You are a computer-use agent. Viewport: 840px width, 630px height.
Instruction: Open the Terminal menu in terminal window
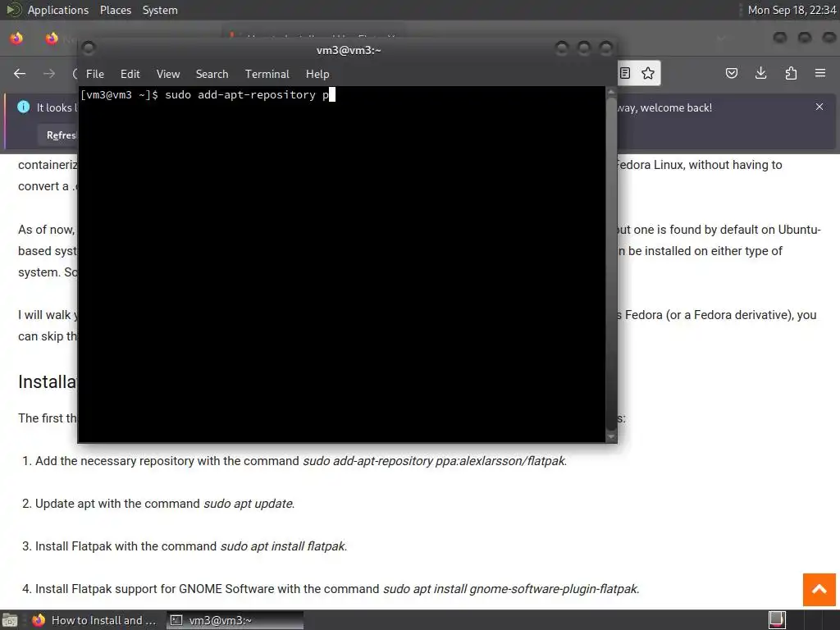point(267,74)
